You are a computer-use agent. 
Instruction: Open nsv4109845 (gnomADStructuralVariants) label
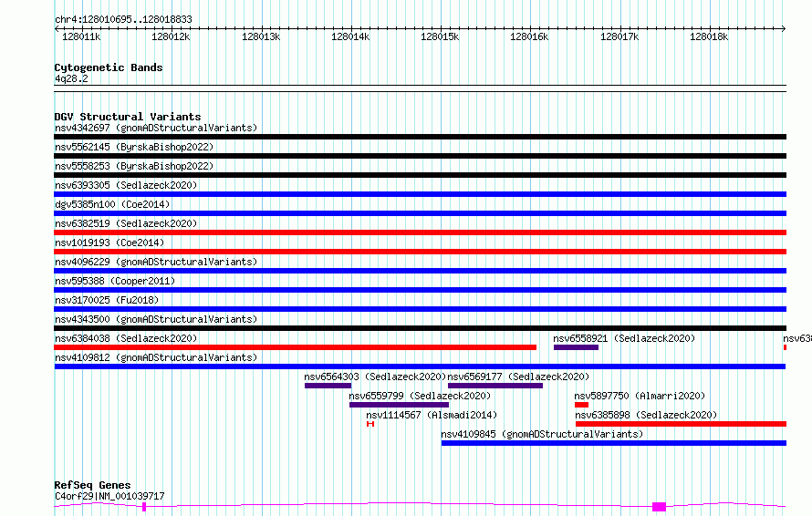point(542,434)
